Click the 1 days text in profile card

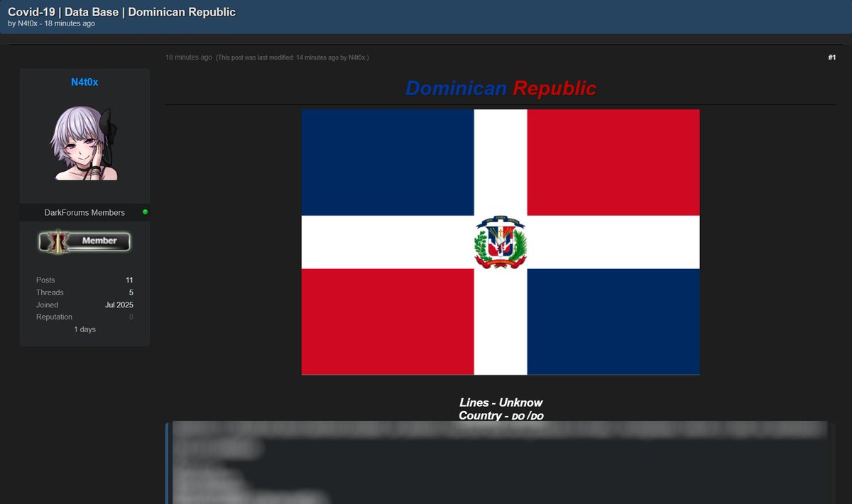(84, 329)
